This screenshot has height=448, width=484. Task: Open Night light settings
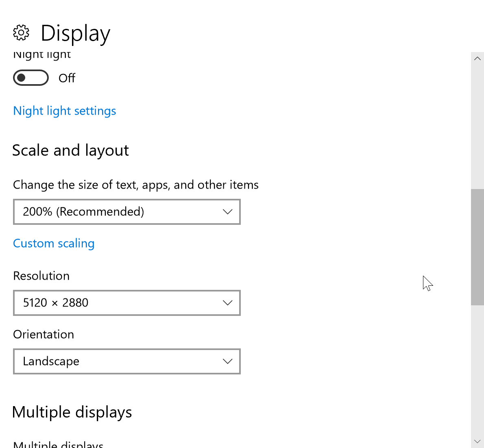[64, 110]
